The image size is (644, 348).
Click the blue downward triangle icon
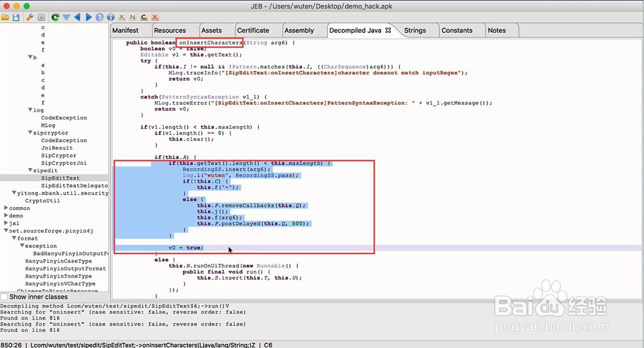[66, 17]
